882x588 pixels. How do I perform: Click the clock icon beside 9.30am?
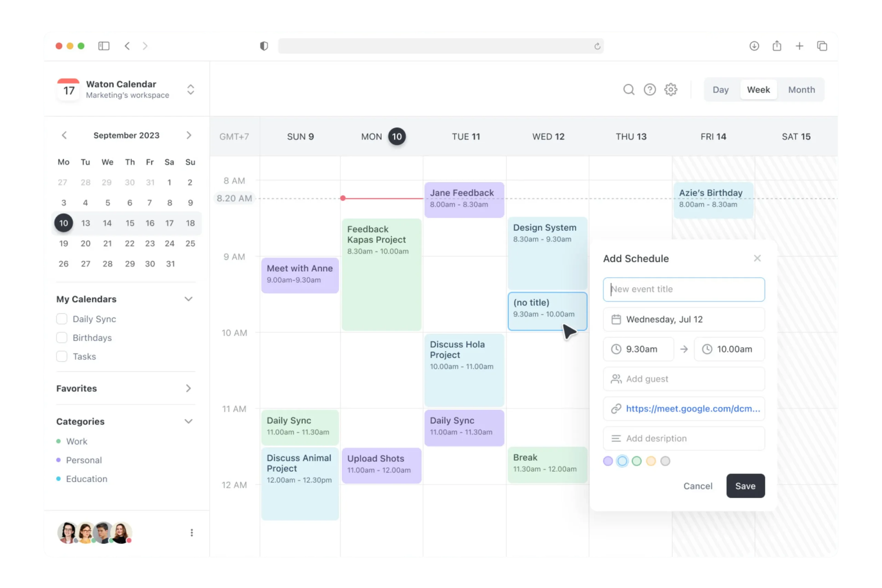tap(616, 349)
